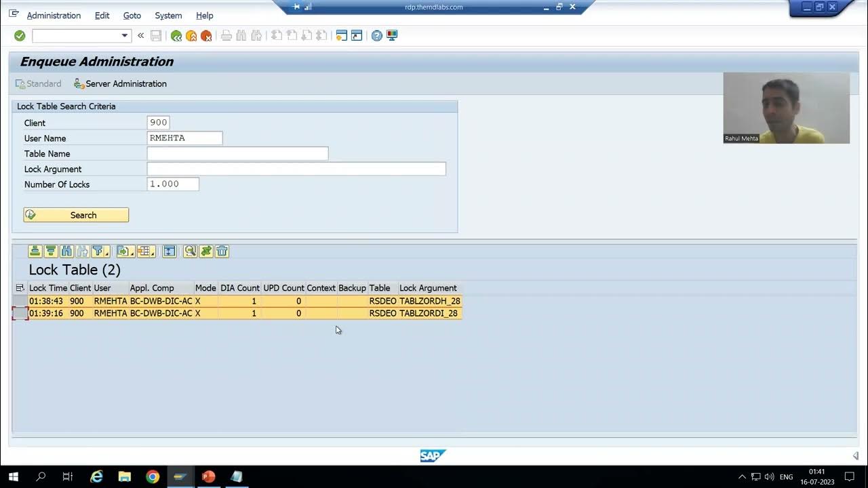
Task: Click the Find binoculars icon in the lock table toolbar
Action: click(66, 251)
